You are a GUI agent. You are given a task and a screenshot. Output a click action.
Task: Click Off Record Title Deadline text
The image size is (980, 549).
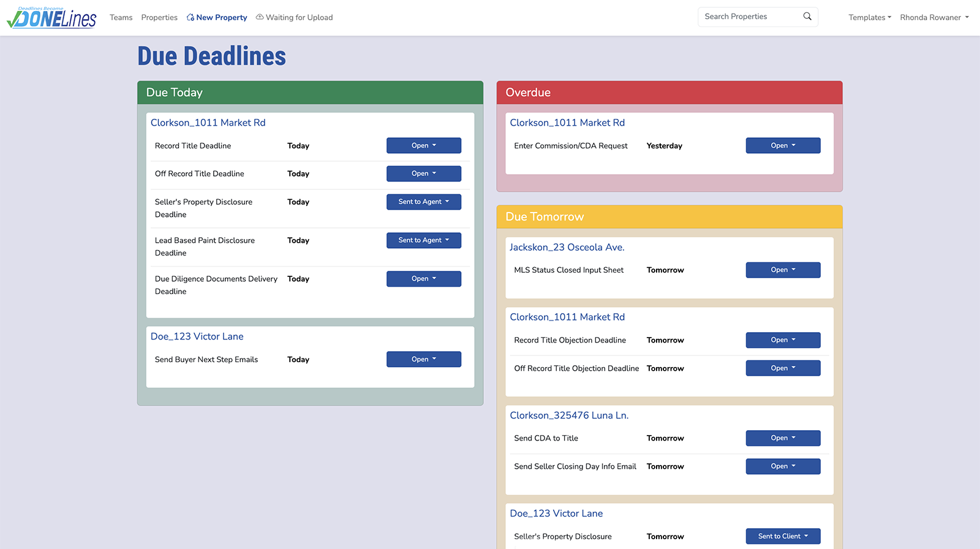(x=200, y=174)
